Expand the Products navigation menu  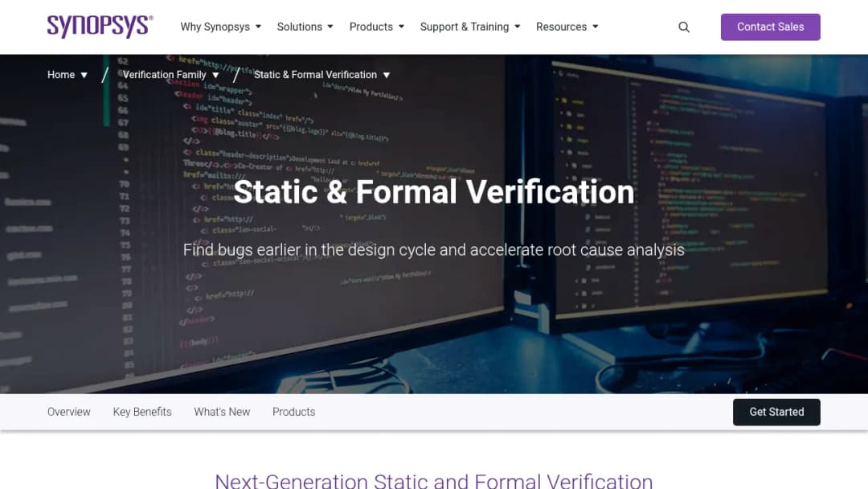376,27
